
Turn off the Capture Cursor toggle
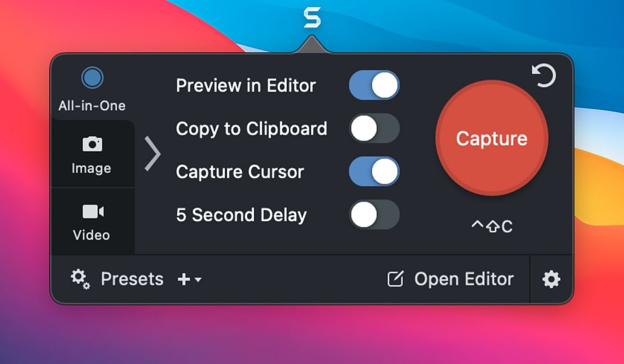[x=374, y=172]
